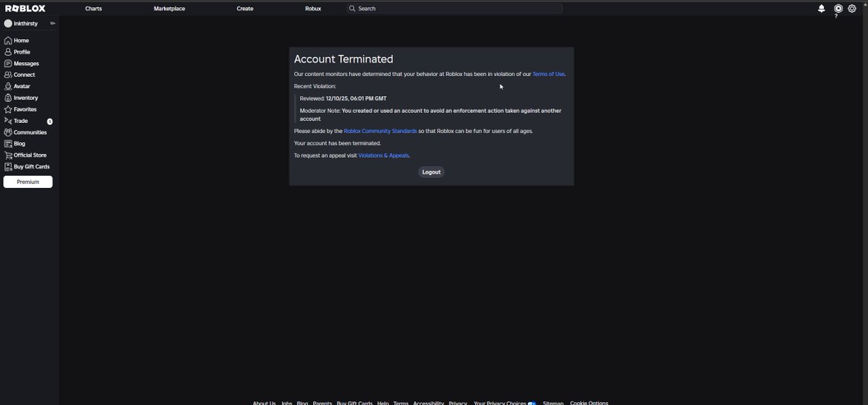Click the Profile person icon
Viewport: 868px width, 405px height.
pyautogui.click(x=8, y=52)
